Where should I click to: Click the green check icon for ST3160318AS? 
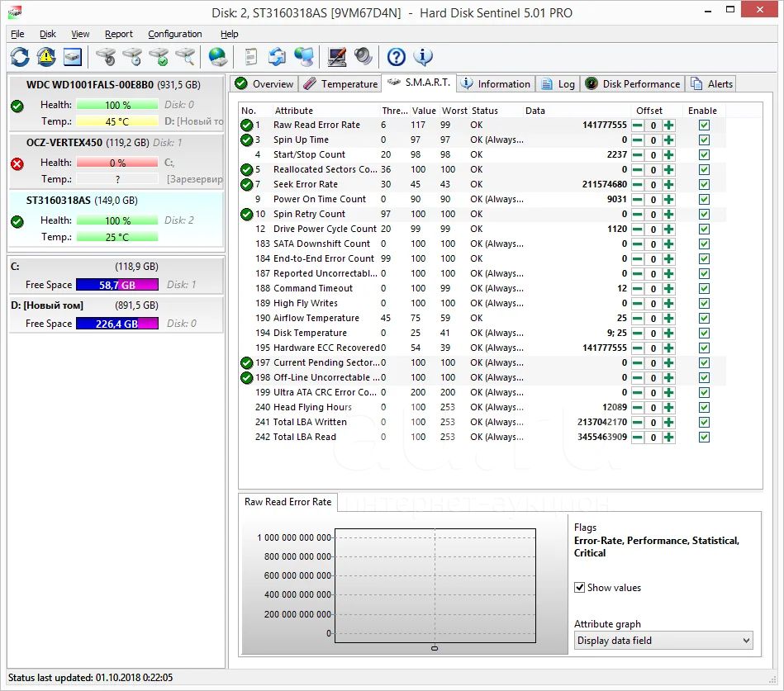pyautogui.click(x=17, y=221)
